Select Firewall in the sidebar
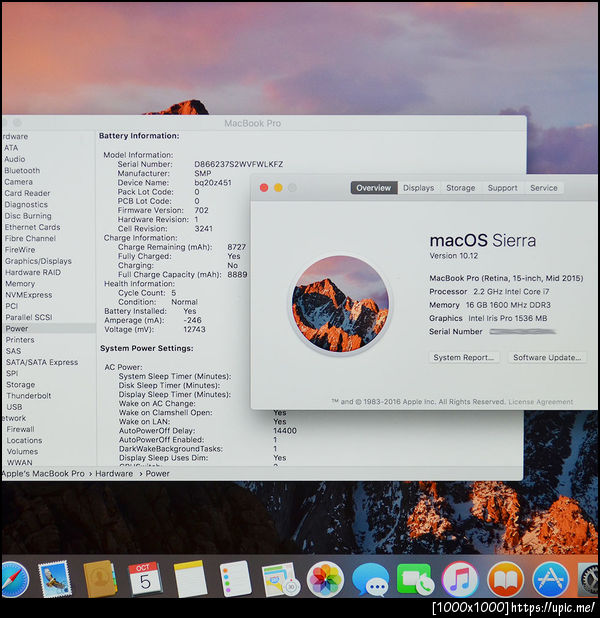Image resolution: width=600 pixels, height=618 pixels. tap(20, 429)
